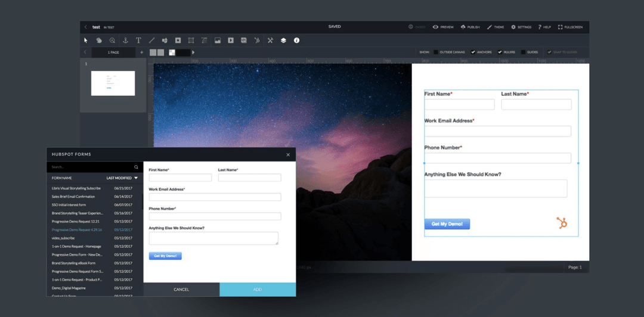
Task: Select the arrow pointer tool
Action: pos(86,41)
